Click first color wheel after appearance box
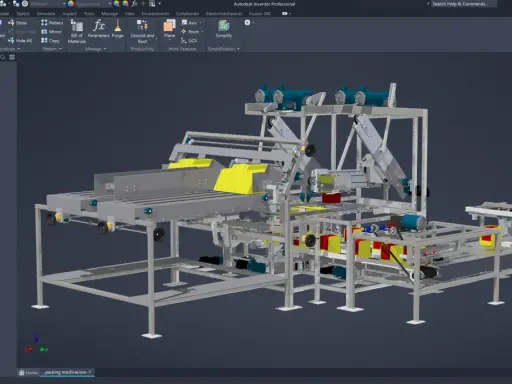 [x=116, y=4]
